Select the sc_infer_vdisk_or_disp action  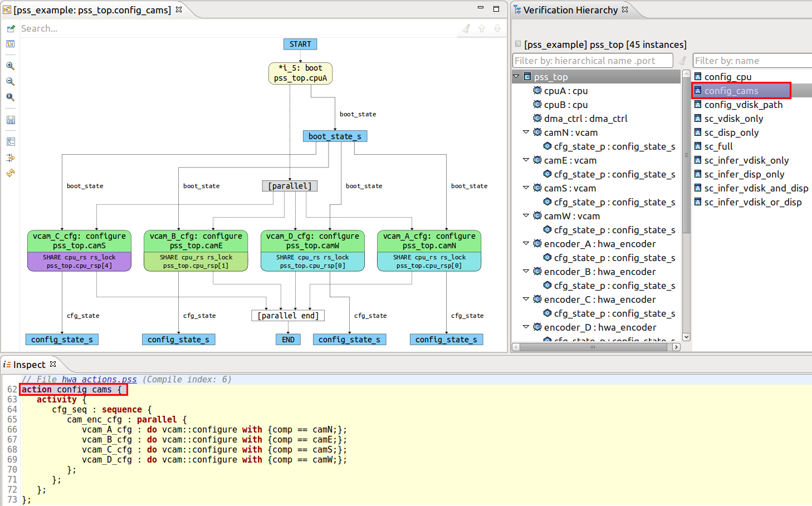[752, 202]
